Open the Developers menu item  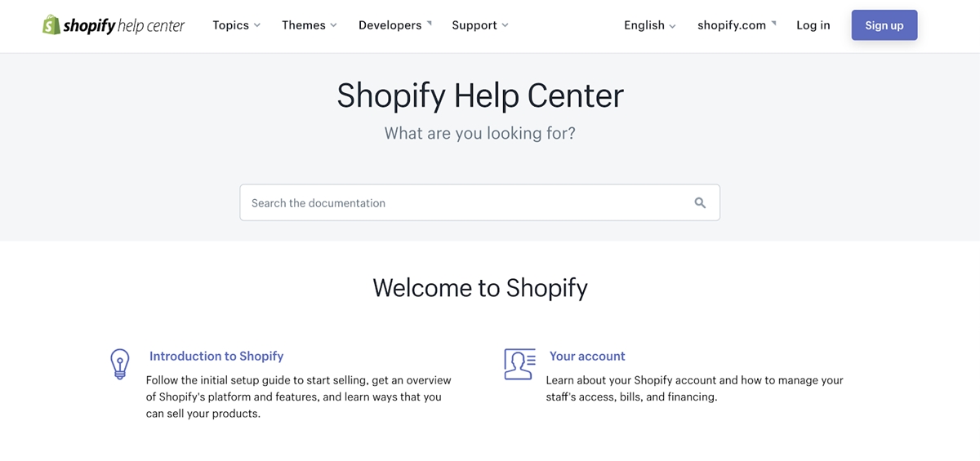pos(390,25)
